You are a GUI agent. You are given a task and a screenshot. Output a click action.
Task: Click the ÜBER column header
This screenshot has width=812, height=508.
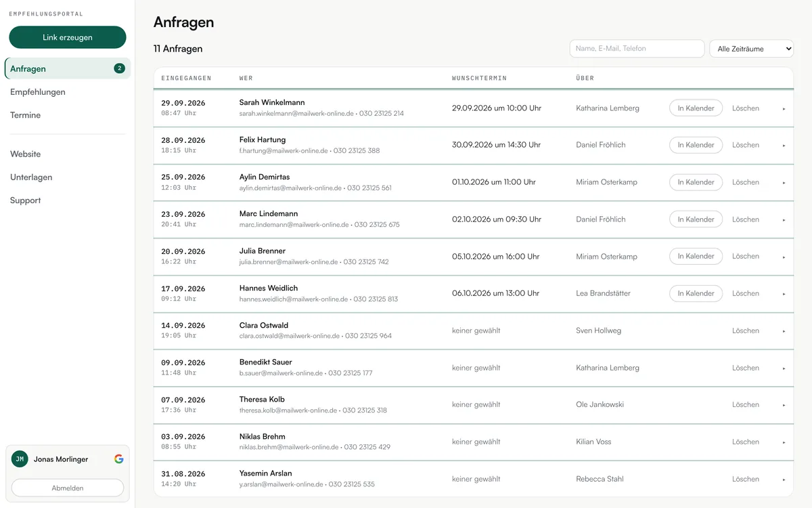point(585,79)
